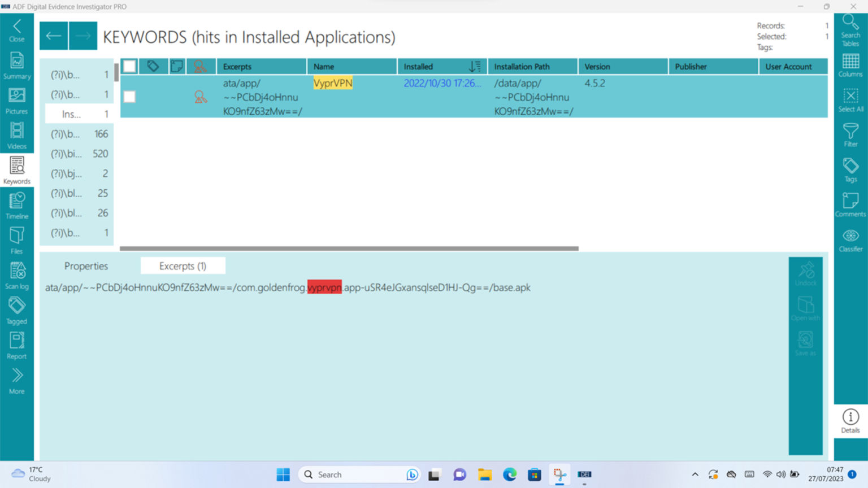Go to the Pictures view
The width and height of the screenshot is (868, 488).
click(x=17, y=101)
